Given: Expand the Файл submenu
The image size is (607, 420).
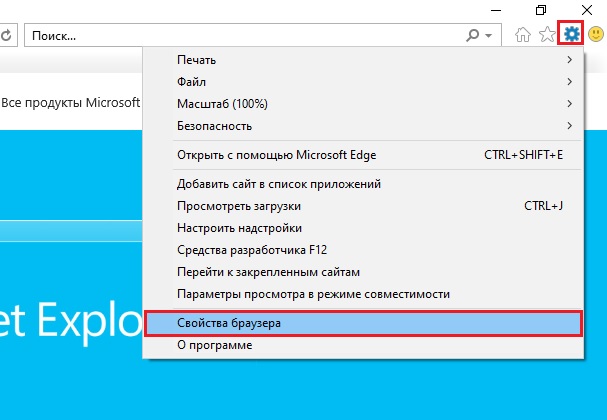Looking at the screenshot, I should pyautogui.click(x=363, y=82).
